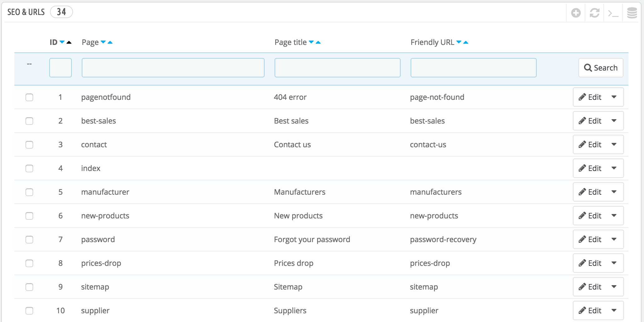Select checkbox for pagenotfound row
The height and width of the screenshot is (322, 644).
[x=29, y=97]
